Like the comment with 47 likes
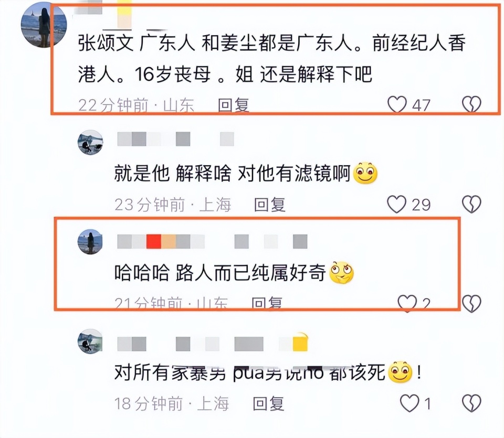This screenshot has width=504, height=438. (397, 104)
